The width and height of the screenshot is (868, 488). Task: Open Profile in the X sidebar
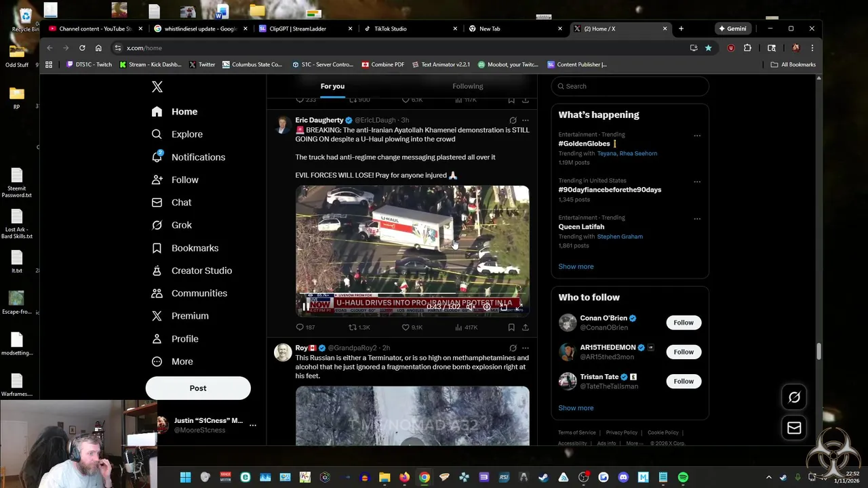point(176,339)
